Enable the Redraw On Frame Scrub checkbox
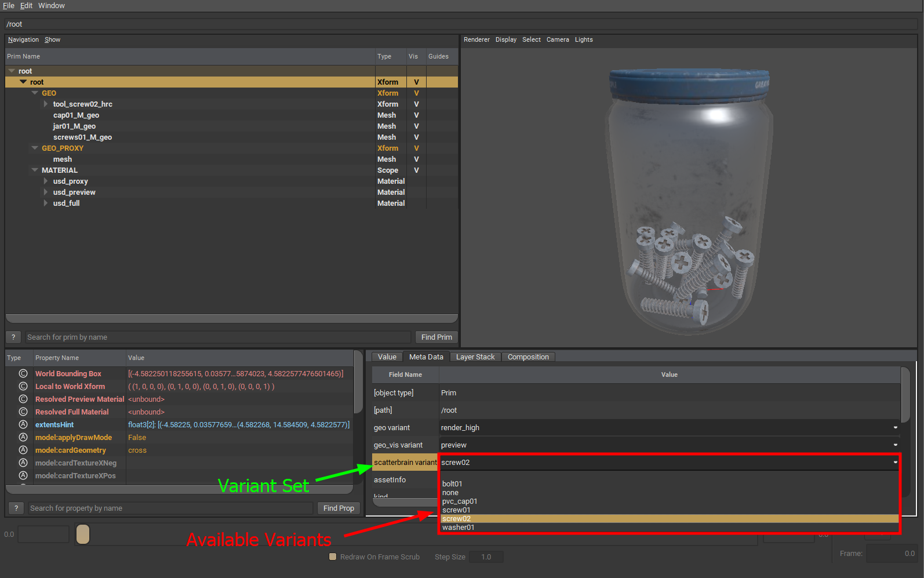Image resolution: width=924 pixels, height=578 pixels. [x=333, y=557]
